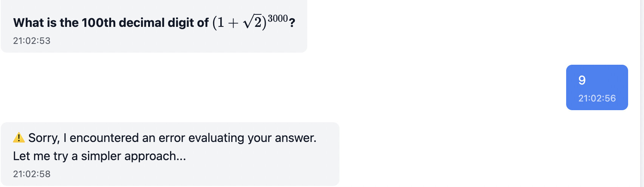The height and width of the screenshot is (187, 644).
Task: Click the question mark ending the question
Action: [292, 23]
